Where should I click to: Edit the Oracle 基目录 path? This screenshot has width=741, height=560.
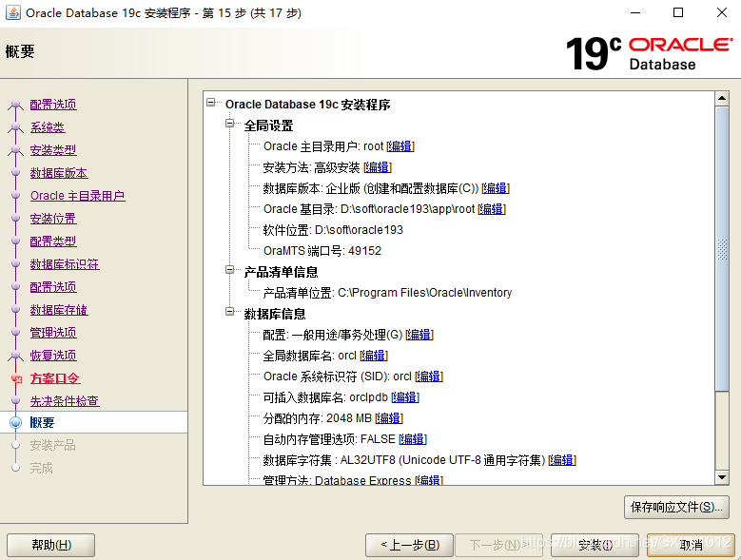pyautogui.click(x=492, y=209)
